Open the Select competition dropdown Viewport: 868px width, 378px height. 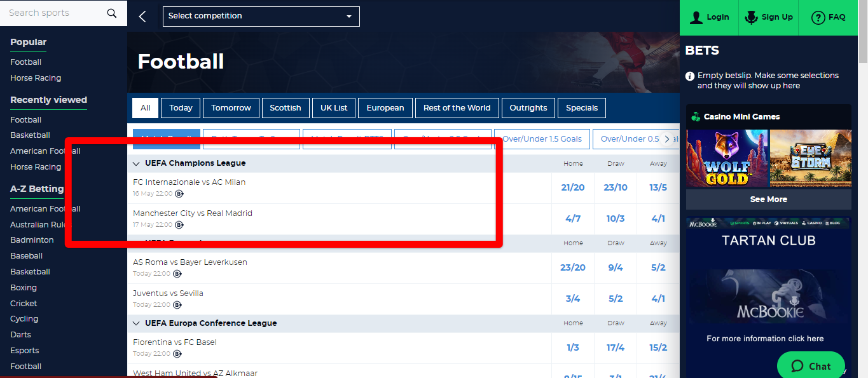tap(261, 17)
